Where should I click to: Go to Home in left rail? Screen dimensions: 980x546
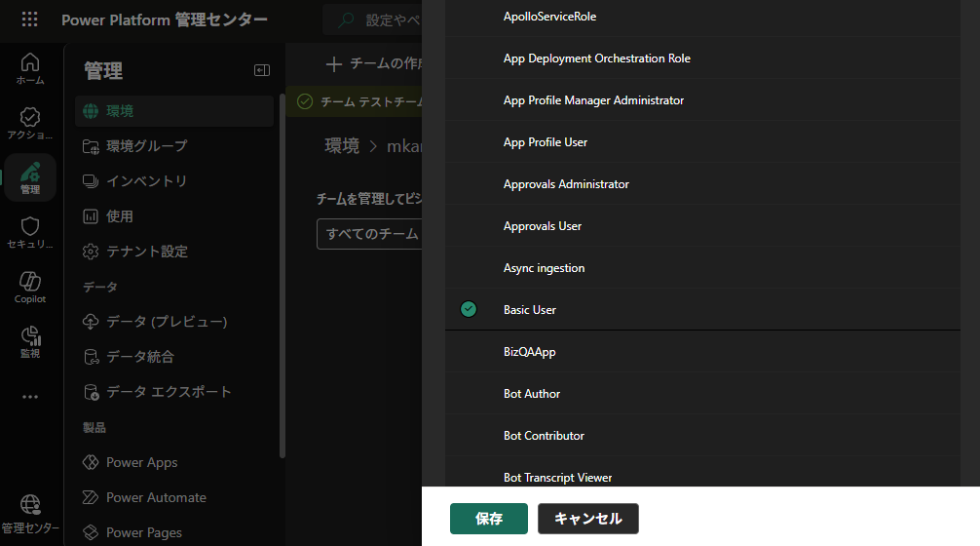(x=30, y=68)
